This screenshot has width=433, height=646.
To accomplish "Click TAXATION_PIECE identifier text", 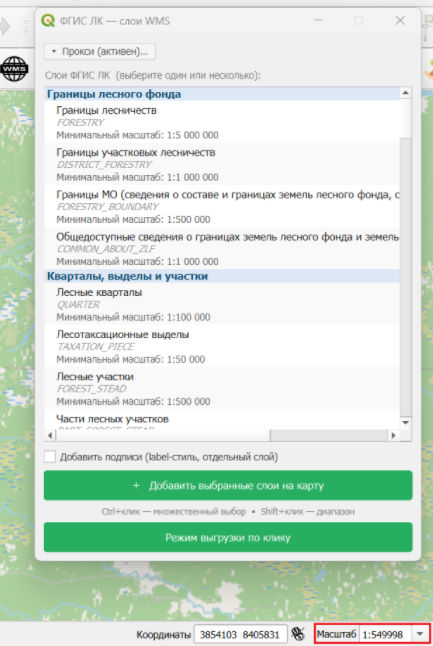I will click(96, 346).
